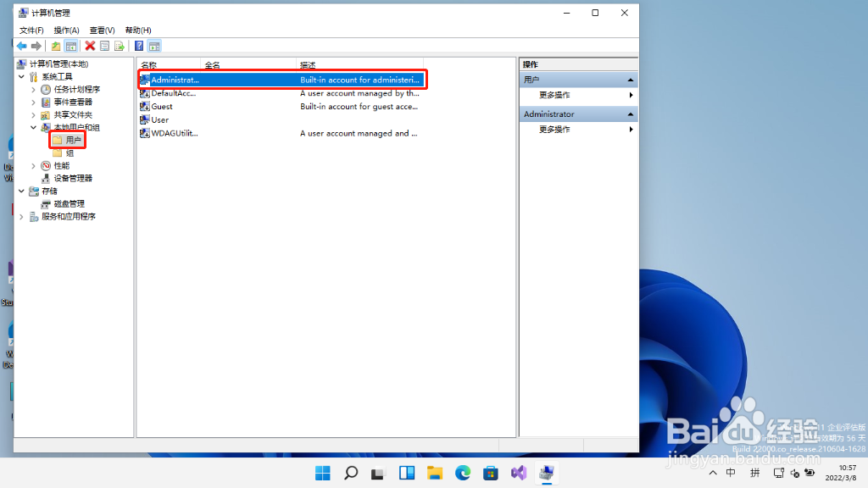The width and height of the screenshot is (868, 488).
Task: Click the 中 input method indicator
Action: tap(731, 473)
